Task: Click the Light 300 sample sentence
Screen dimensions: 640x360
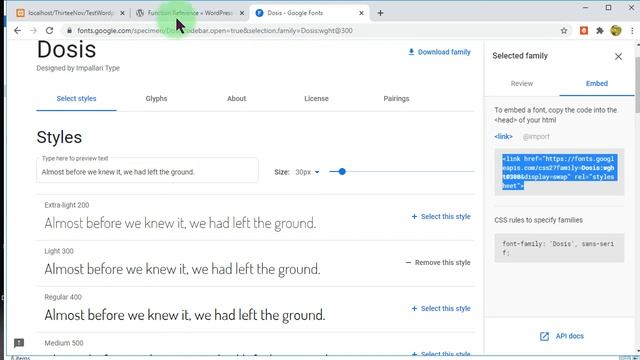Action: click(182, 269)
